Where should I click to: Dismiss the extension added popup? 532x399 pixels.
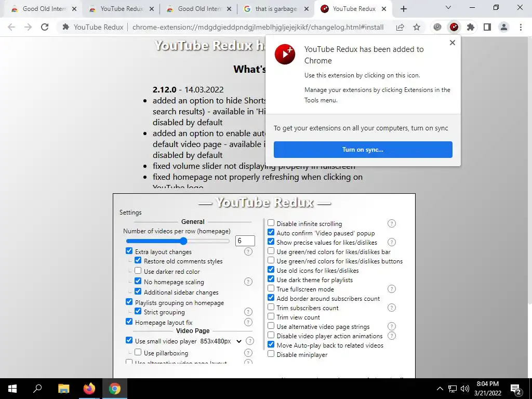tap(453, 43)
